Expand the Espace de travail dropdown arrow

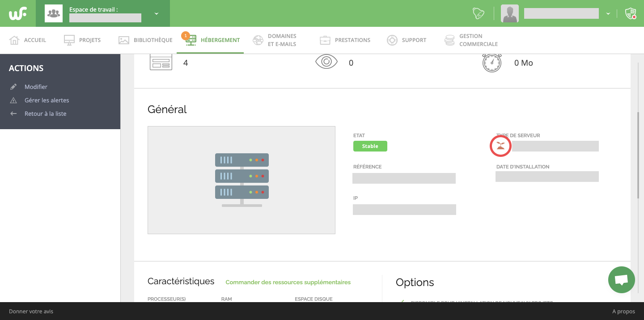[157, 14]
